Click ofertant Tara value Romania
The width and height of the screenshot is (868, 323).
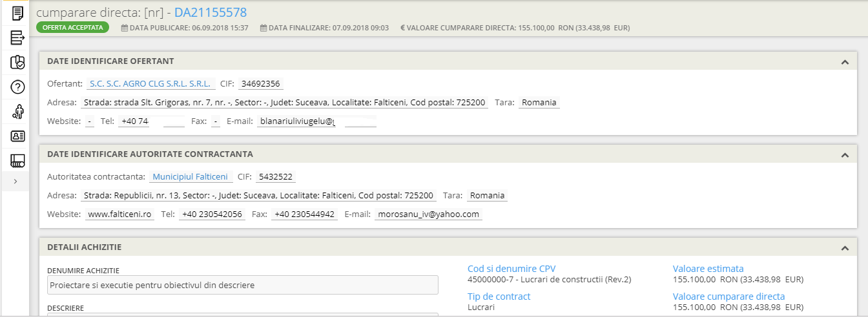(539, 103)
